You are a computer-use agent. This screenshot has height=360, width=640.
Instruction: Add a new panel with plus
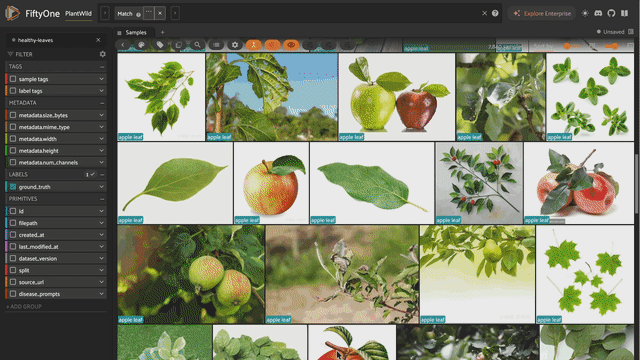point(162,32)
